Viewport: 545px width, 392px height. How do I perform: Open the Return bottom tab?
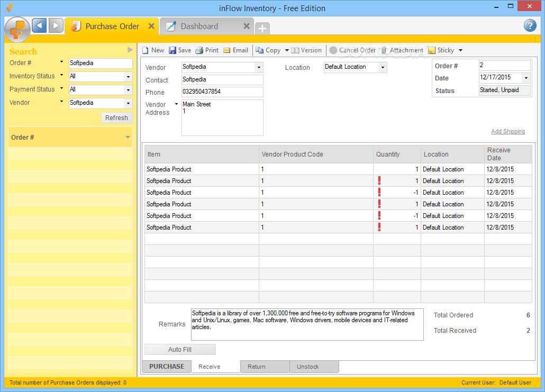click(265, 366)
